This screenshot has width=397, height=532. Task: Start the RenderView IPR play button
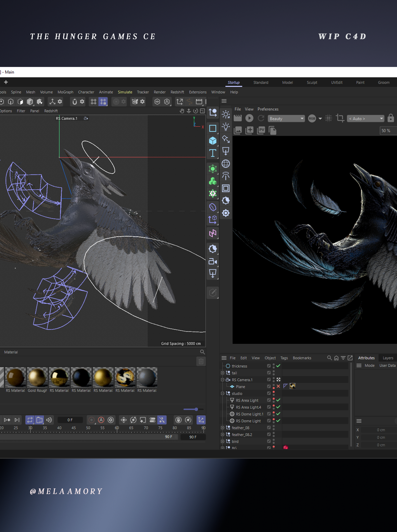[x=249, y=118]
